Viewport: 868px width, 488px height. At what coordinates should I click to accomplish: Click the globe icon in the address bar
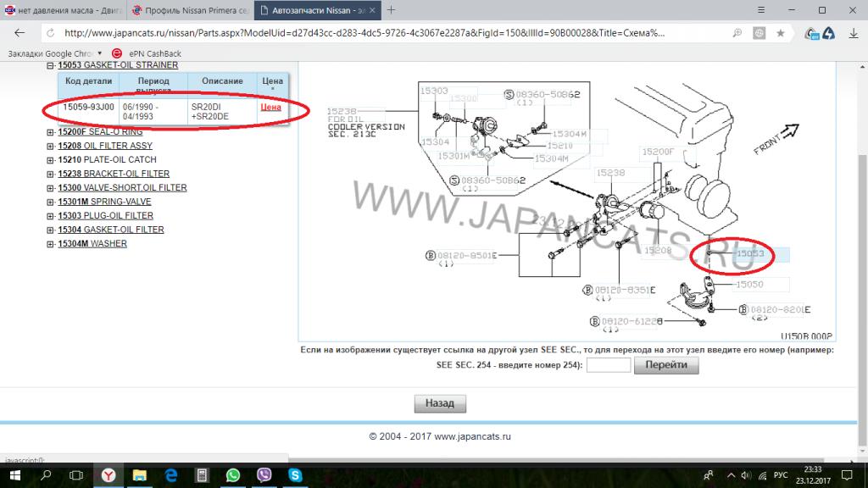(759, 33)
